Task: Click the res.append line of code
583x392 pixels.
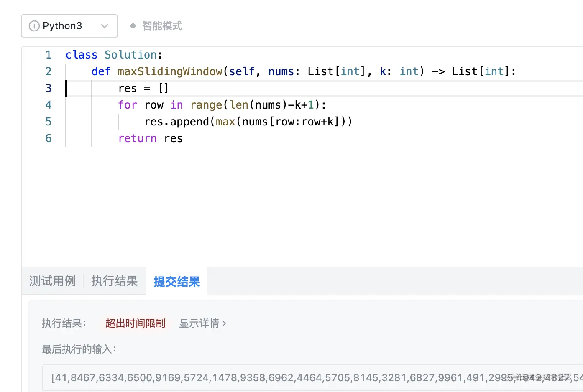Action: point(248,122)
